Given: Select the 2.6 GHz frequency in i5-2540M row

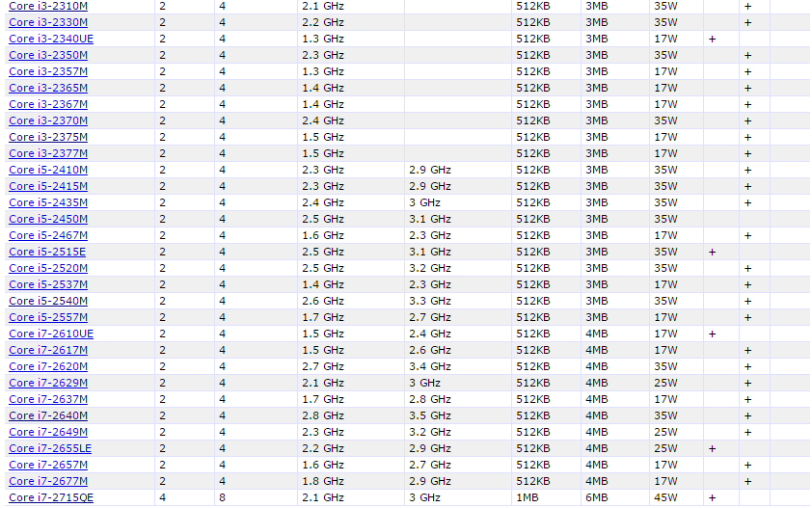Looking at the screenshot, I should coord(323,302).
